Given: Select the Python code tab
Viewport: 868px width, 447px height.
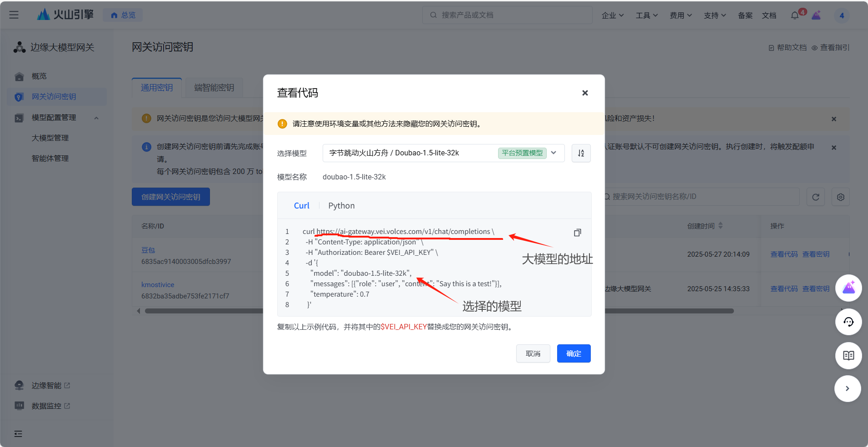Looking at the screenshot, I should coord(341,206).
